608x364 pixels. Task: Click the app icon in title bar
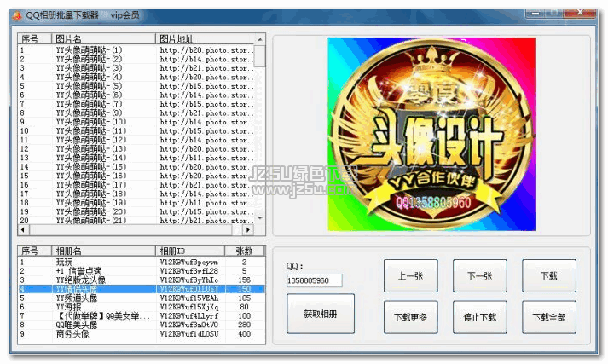tap(17, 15)
